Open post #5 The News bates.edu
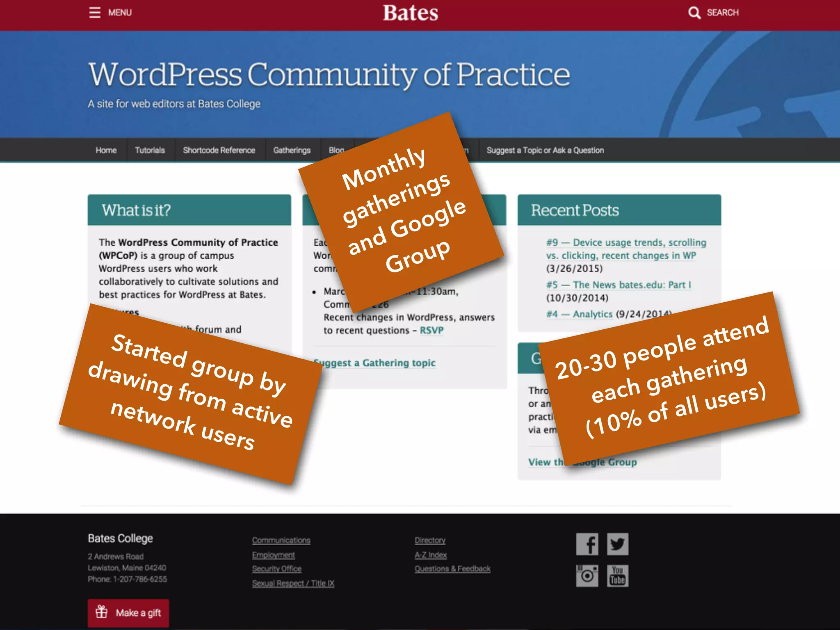 [619, 285]
